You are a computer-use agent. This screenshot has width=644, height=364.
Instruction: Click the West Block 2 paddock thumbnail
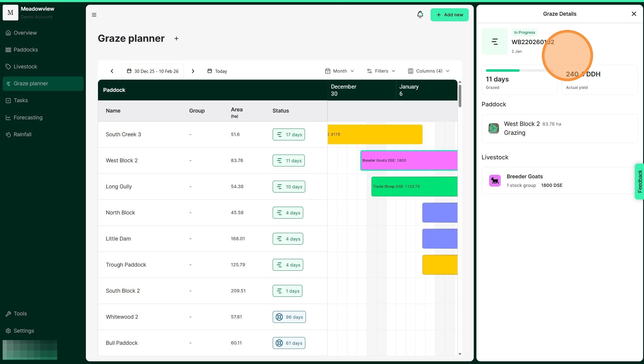click(493, 128)
